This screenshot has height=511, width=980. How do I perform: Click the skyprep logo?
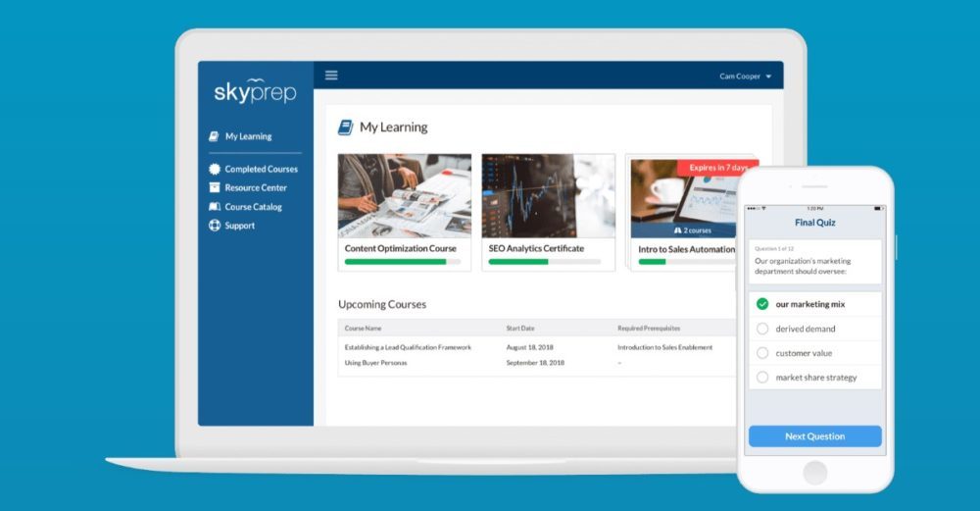coord(255,92)
